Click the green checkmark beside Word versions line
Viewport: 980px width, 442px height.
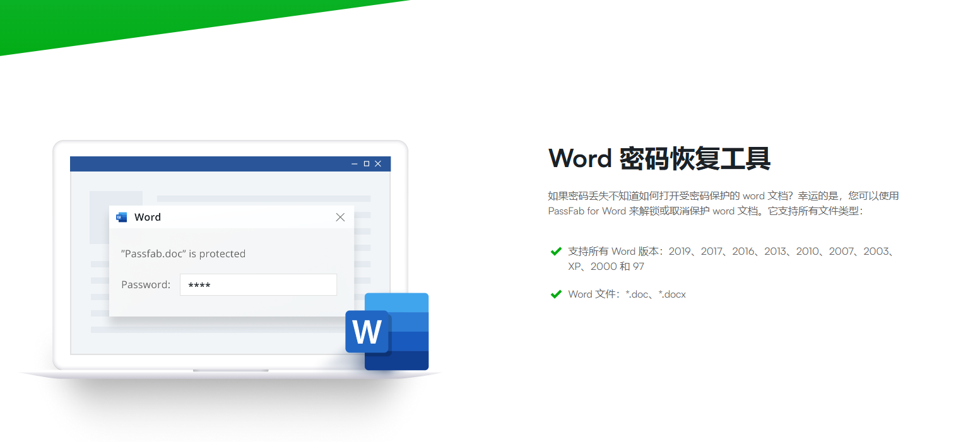(556, 251)
